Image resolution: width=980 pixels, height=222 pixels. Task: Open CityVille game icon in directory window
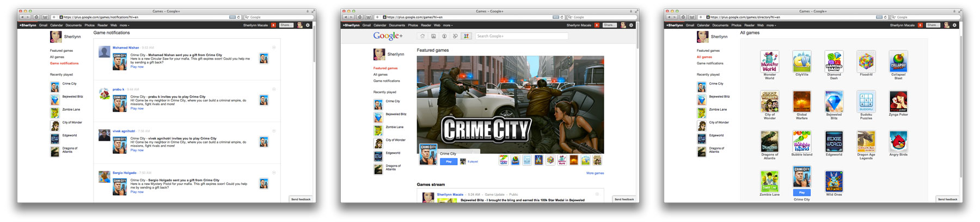[x=801, y=62]
